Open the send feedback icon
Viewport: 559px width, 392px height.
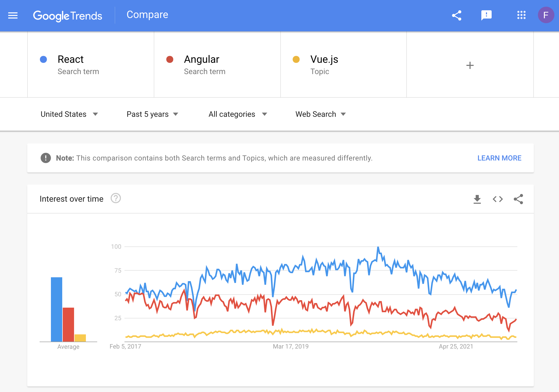click(x=486, y=15)
